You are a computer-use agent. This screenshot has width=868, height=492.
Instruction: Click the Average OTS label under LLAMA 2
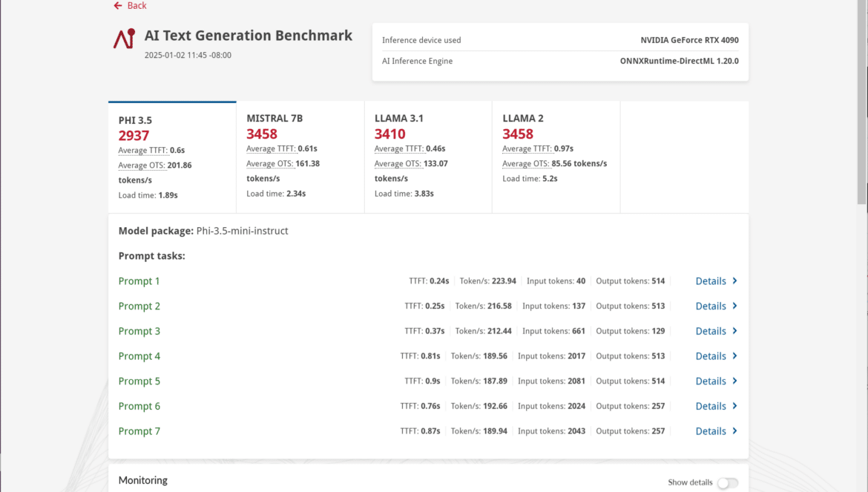point(526,163)
